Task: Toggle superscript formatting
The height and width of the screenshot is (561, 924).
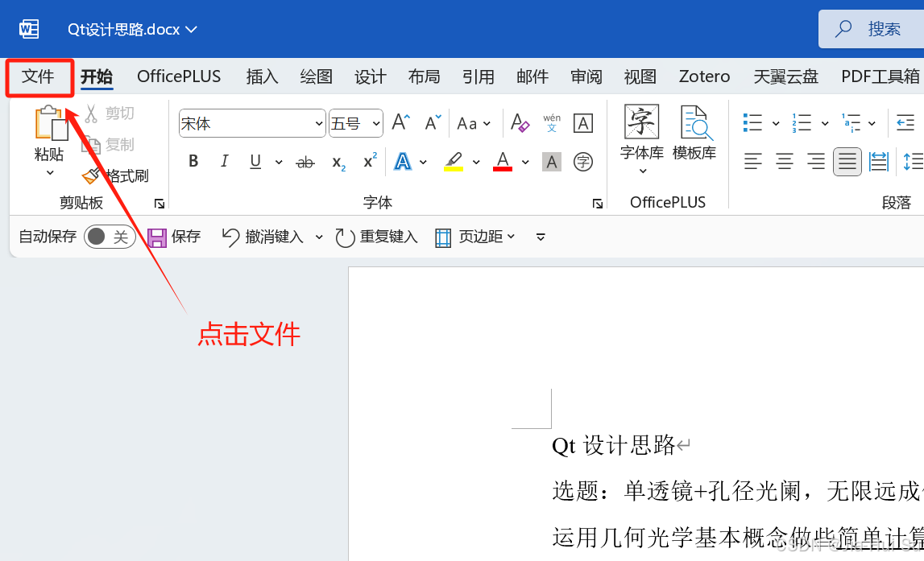Action: point(370,161)
